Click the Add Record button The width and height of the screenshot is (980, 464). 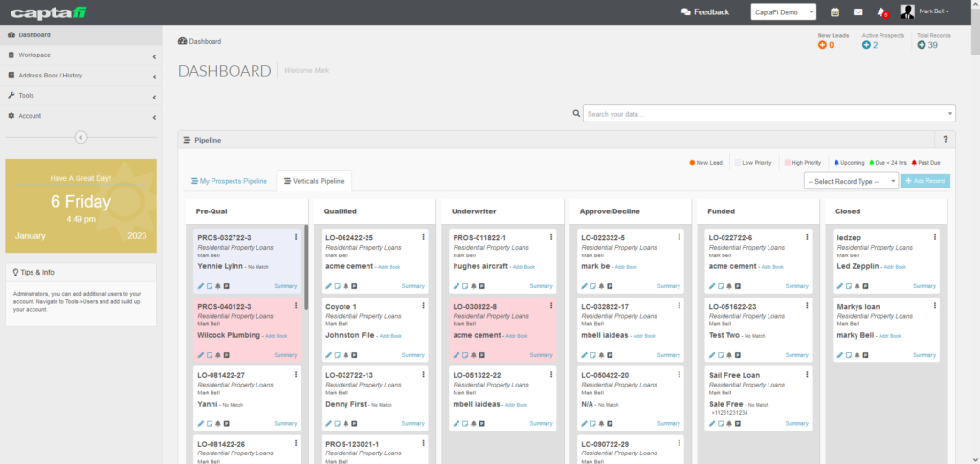(x=925, y=181)
